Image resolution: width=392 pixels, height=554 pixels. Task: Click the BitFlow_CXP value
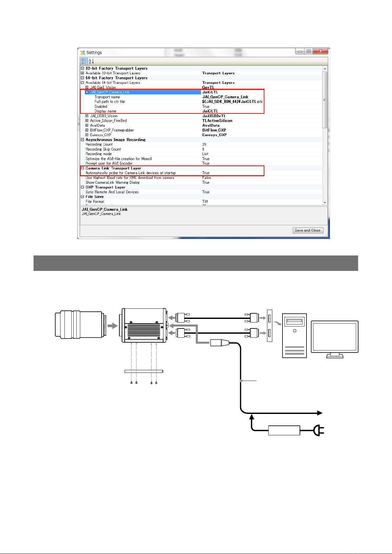(x=214, y=130)
